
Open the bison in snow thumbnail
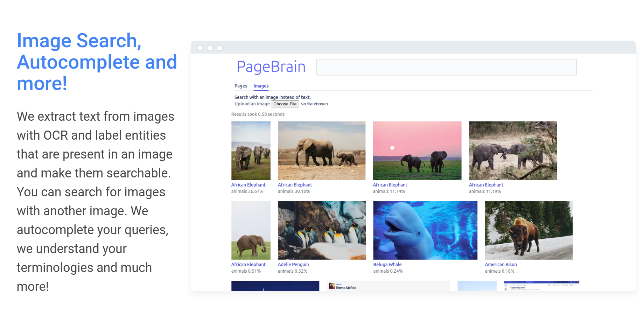click(529, 230)
